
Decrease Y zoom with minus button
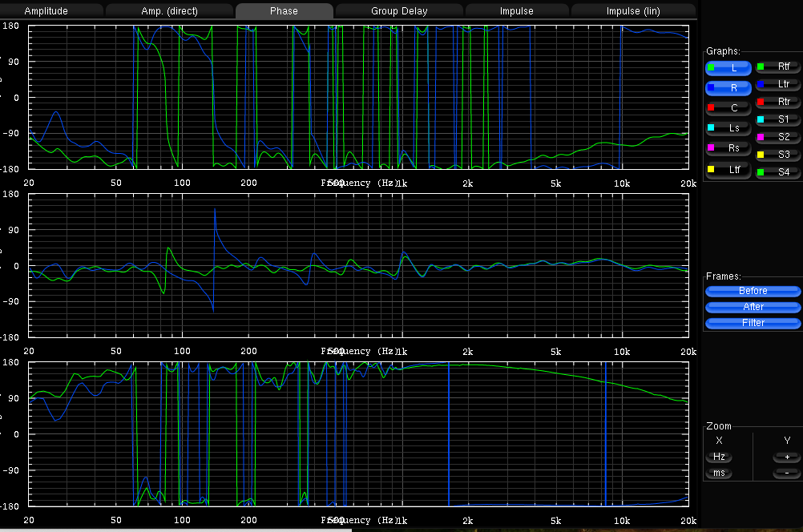point(786,473)
